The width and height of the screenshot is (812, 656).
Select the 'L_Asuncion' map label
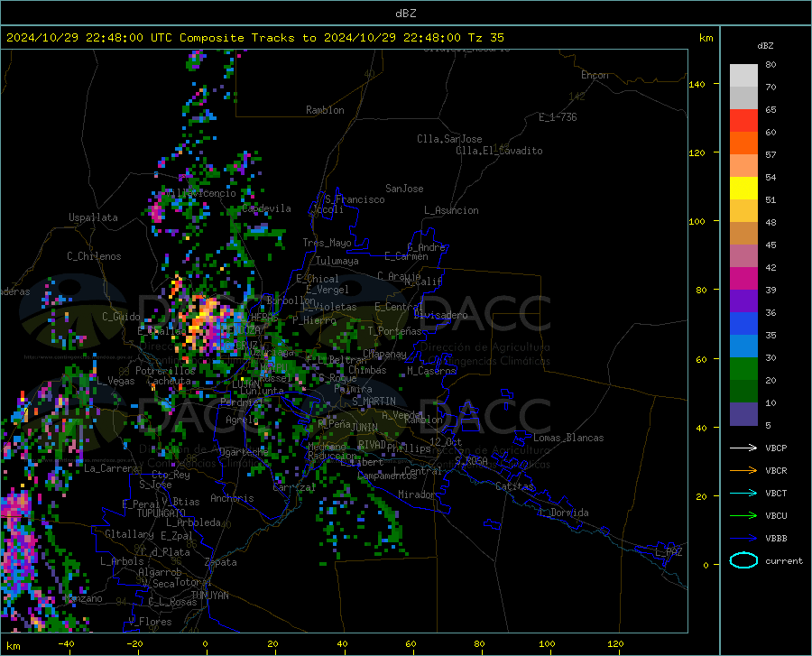tap(451, 210)
